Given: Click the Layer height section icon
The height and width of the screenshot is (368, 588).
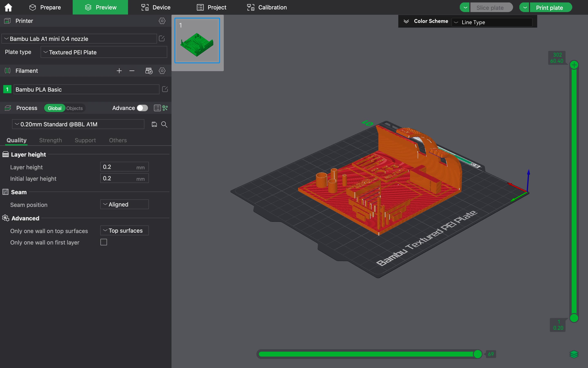Looking at the screenshot, I should (x=6, y=154).
